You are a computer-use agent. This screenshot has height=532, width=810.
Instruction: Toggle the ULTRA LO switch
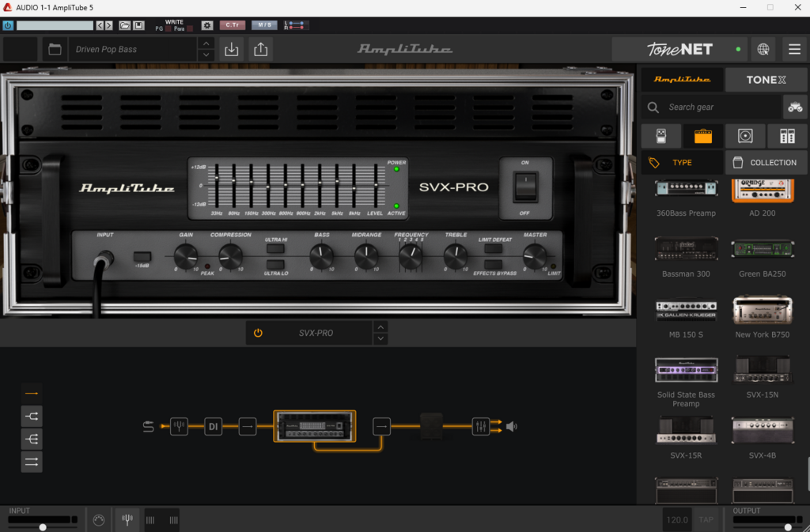[275, 265]
